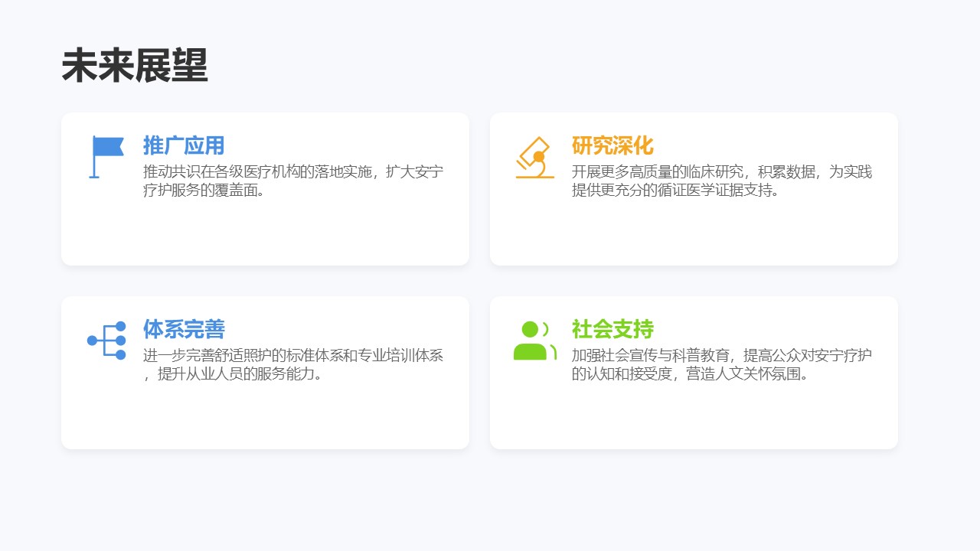This screenshot has height=551, width=980.
Task: Click the text line starting with 推动共识
Action: [x=293, y=171]
